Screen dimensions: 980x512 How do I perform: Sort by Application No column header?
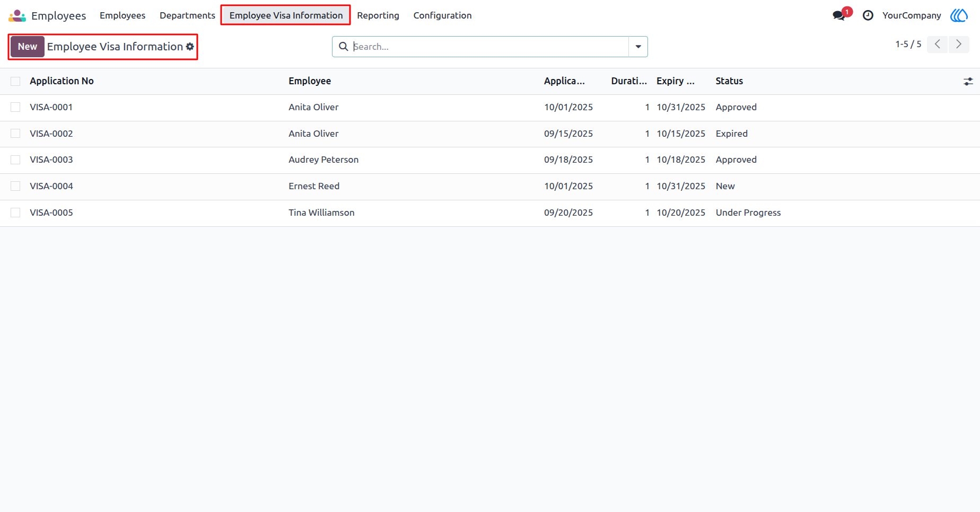pos(62,81)
